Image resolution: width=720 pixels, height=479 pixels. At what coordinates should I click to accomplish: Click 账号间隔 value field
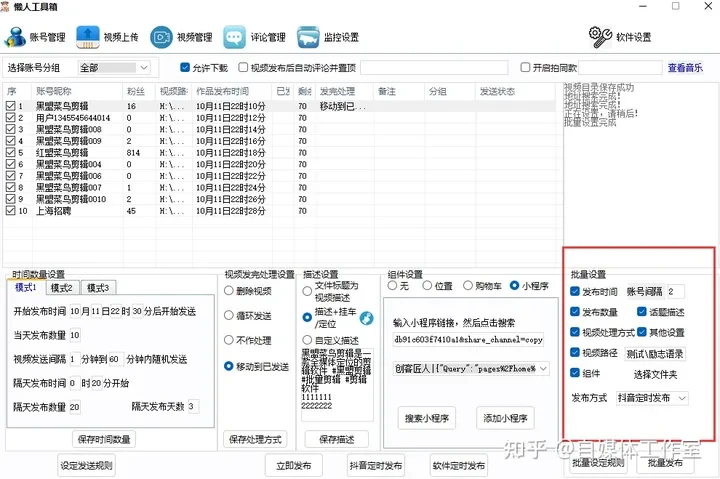[x=676, y=291]
